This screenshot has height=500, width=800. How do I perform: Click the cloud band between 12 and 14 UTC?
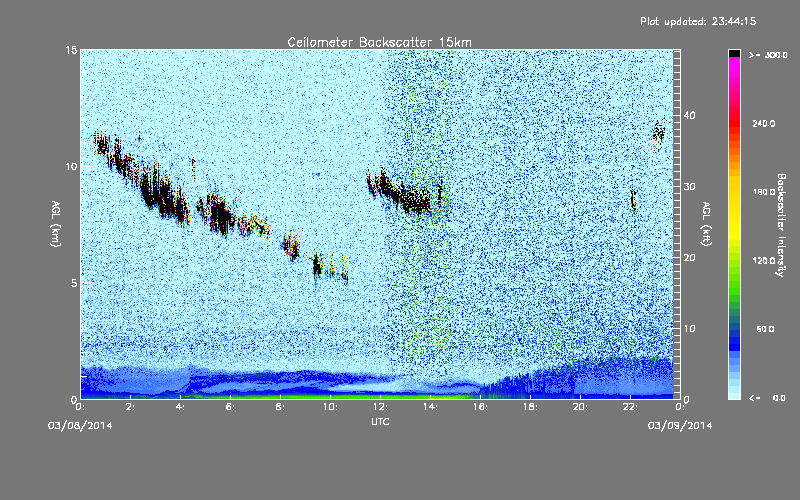coord(399,193)
